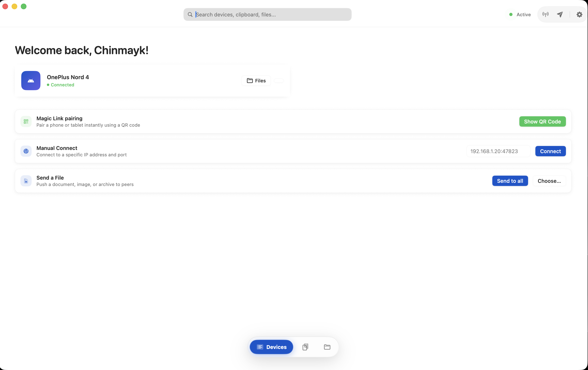Image resolution: width=588 pixels, height=370 pixels.
Task: Click the QR code icon beside Magic Link
Action: pyautogui.click(x=26, y=121)
